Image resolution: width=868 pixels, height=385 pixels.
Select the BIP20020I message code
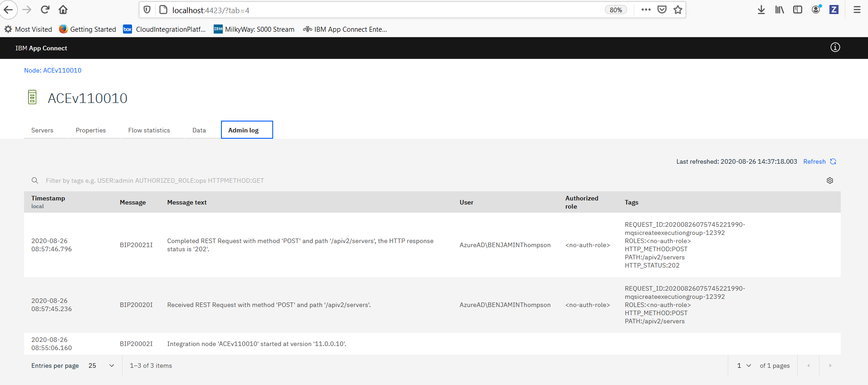[x=136, y=305]
